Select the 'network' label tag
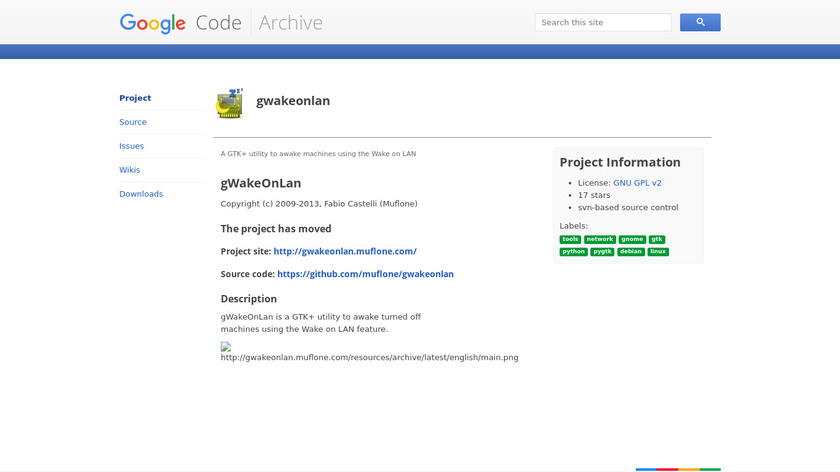The image size is (840, 472). 599,239
